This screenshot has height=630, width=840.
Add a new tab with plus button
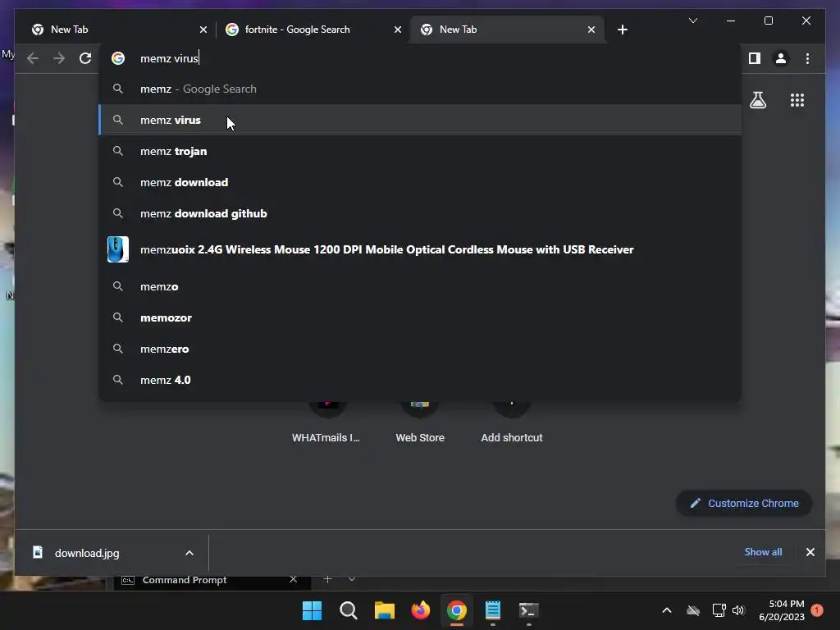point(622,30)
